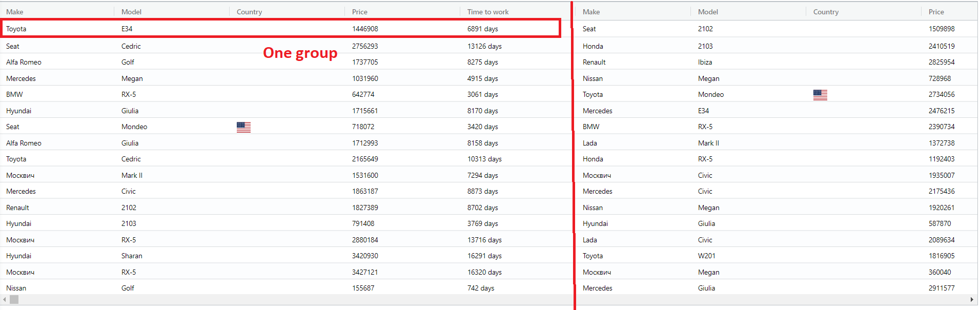
Task: Select price cell 1715661
Action: pos(365,111)
